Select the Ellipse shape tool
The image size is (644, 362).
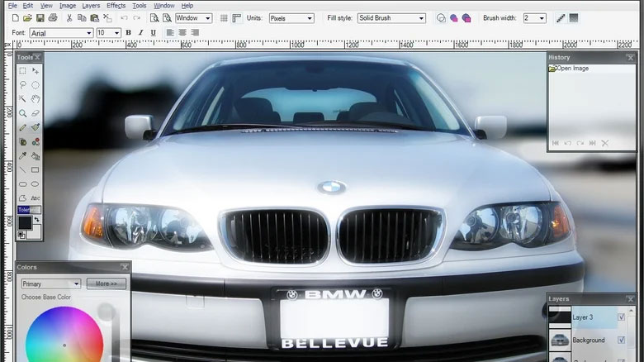click(x=36, y=183)
